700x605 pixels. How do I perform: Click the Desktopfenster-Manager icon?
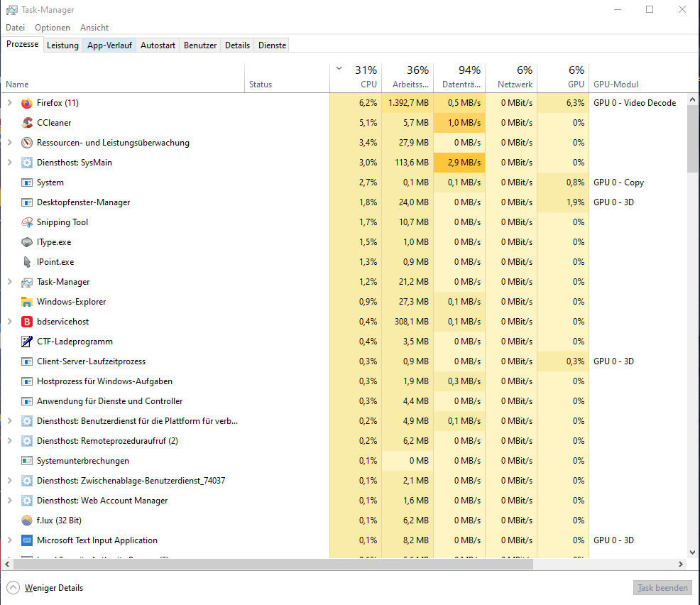coord(27,202)
